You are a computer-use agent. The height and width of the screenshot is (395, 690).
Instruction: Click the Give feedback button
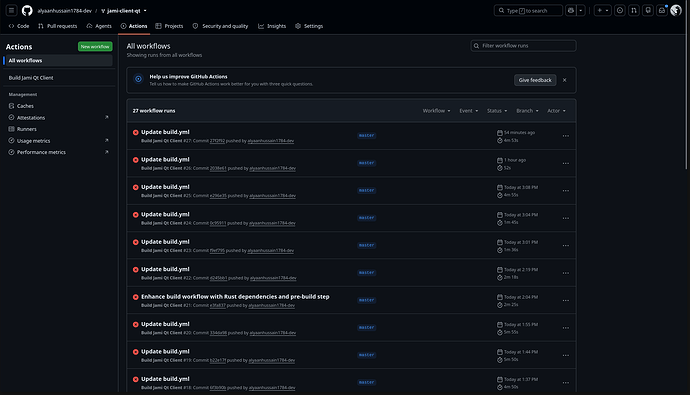[535, 80]
